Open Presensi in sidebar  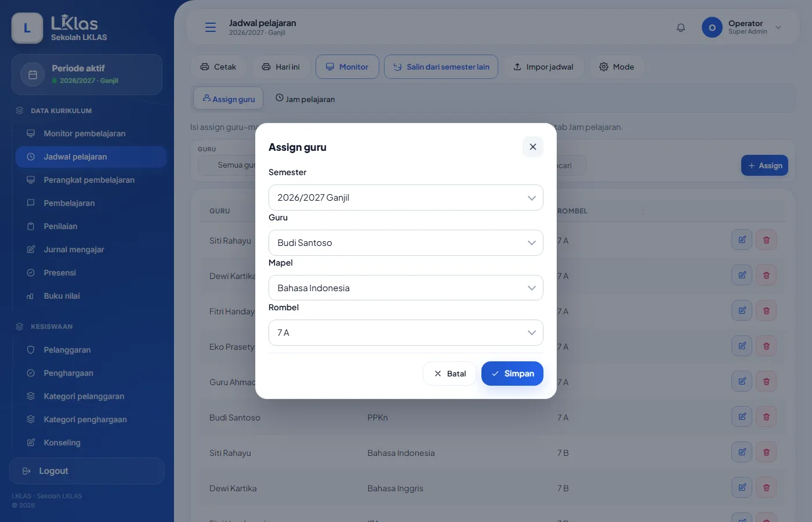(x=91, y=273)
